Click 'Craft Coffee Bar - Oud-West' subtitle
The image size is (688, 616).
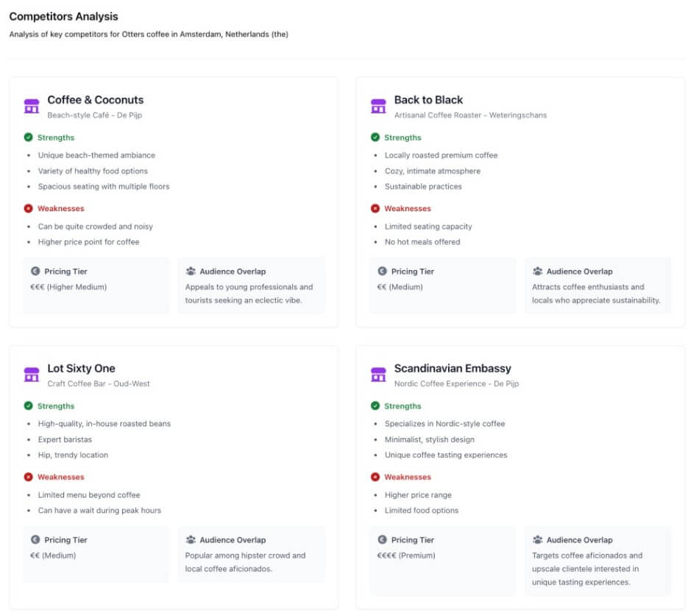click(99, 384)
